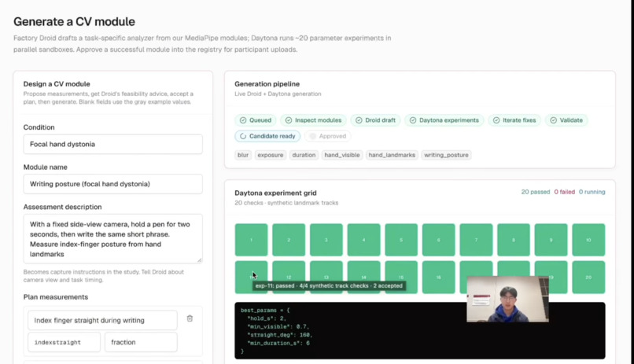This screenshot has height=364, width=634.
Task: Select the Validate pipeline step
Action: tap(566, 120)
